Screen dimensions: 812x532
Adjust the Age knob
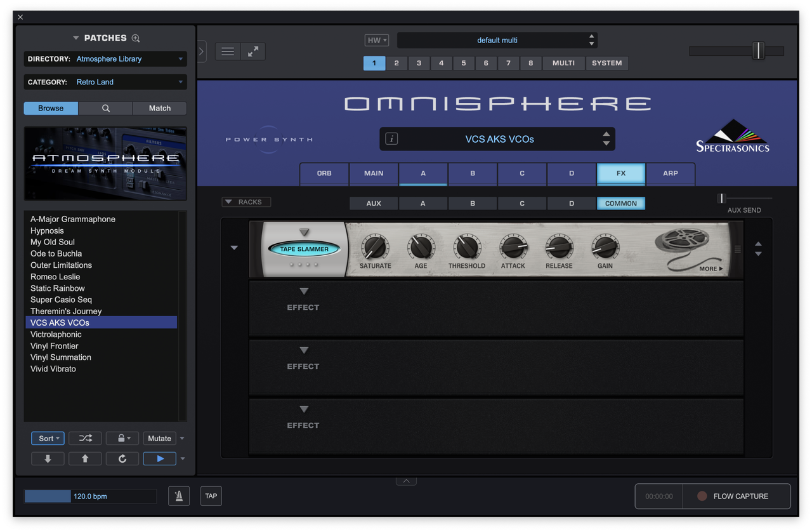coord(421,247)
